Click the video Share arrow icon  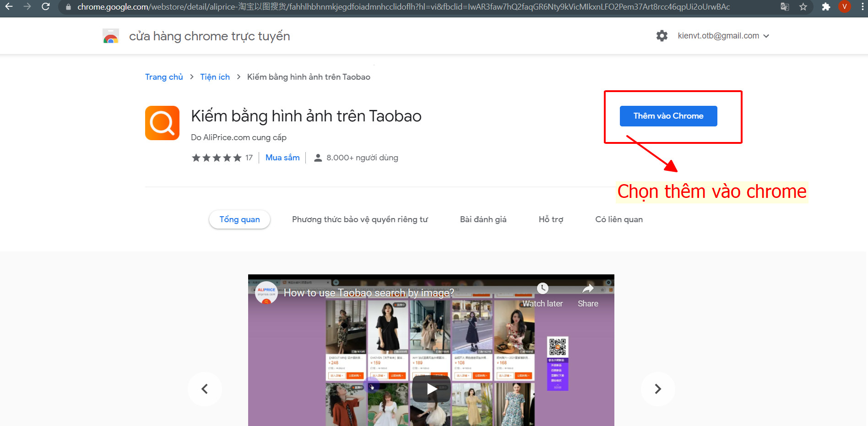pos(588,288)
